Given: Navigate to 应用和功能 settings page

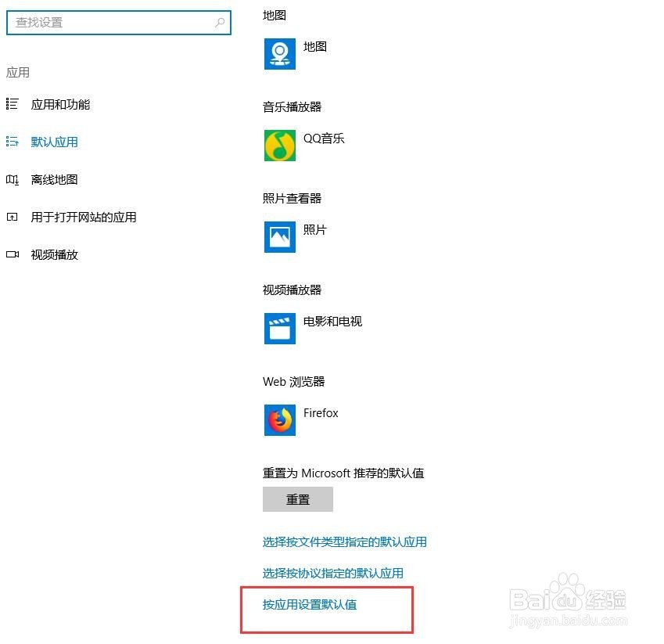Looking at the screenshot, I should [60, 103].
